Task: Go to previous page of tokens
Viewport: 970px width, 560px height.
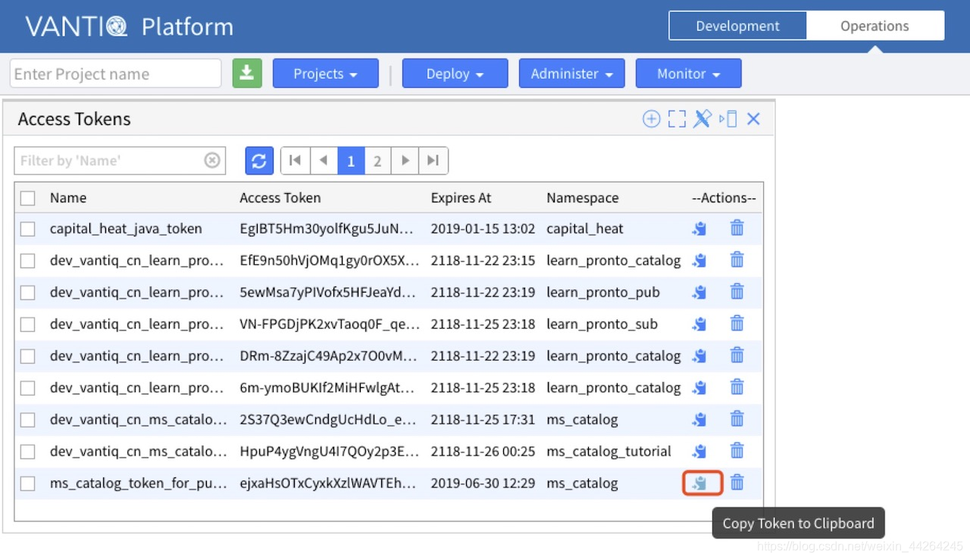Action: coord(324,161)
